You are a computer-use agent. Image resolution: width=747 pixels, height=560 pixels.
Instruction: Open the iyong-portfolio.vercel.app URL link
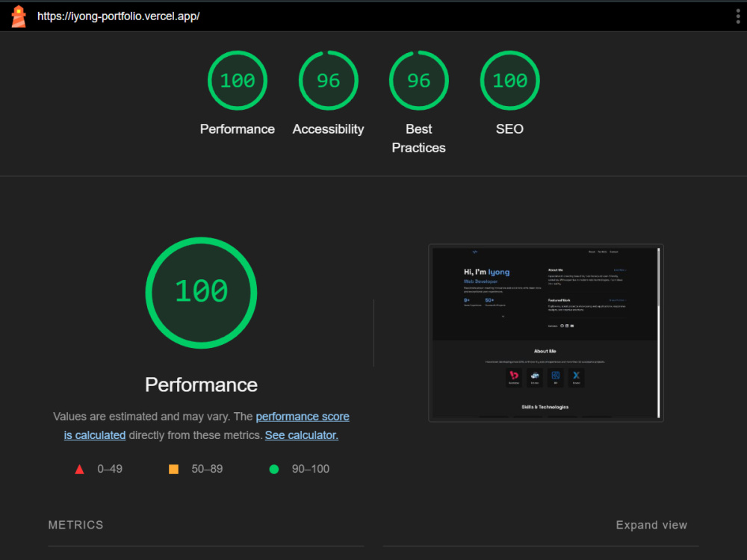[118, 16]
